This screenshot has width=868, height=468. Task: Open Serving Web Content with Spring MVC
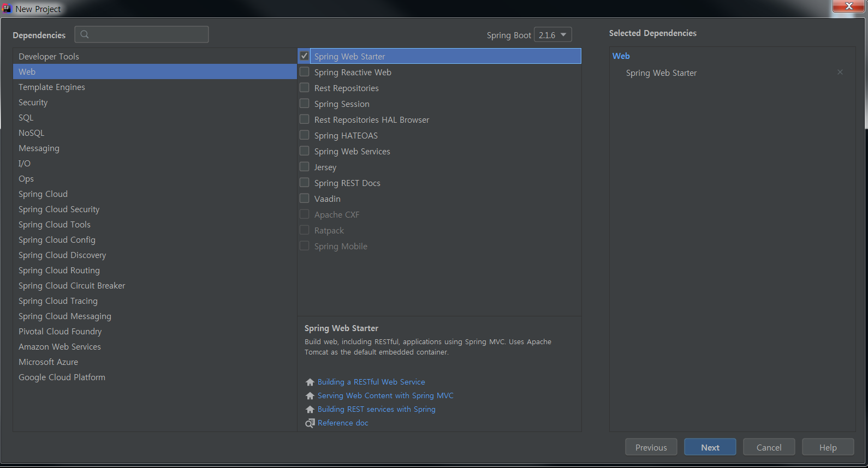pyautogui.click(x=385, y=395)
